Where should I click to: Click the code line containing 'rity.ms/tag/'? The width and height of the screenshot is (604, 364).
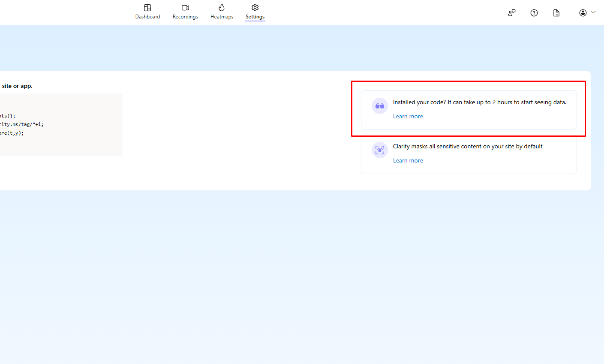(22, 124)
